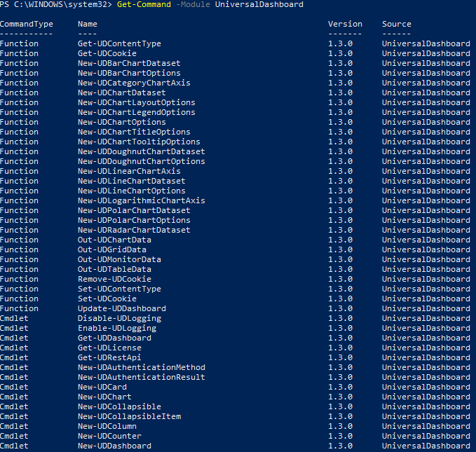Select New-UDChartLayoutOptions text
This screenshot has height=452, width=476.
point(136,102)
